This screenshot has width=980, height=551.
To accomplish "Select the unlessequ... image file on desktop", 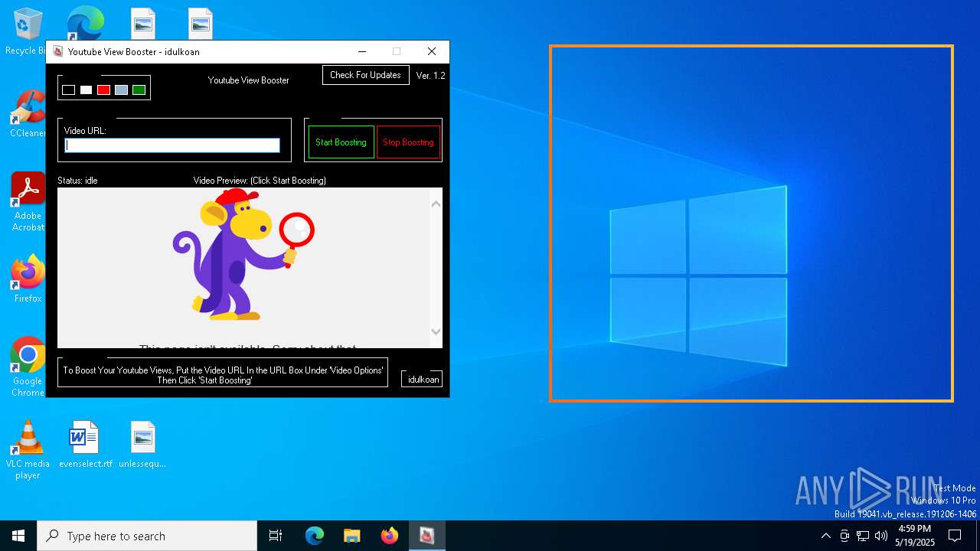I will tap(142, 445).
